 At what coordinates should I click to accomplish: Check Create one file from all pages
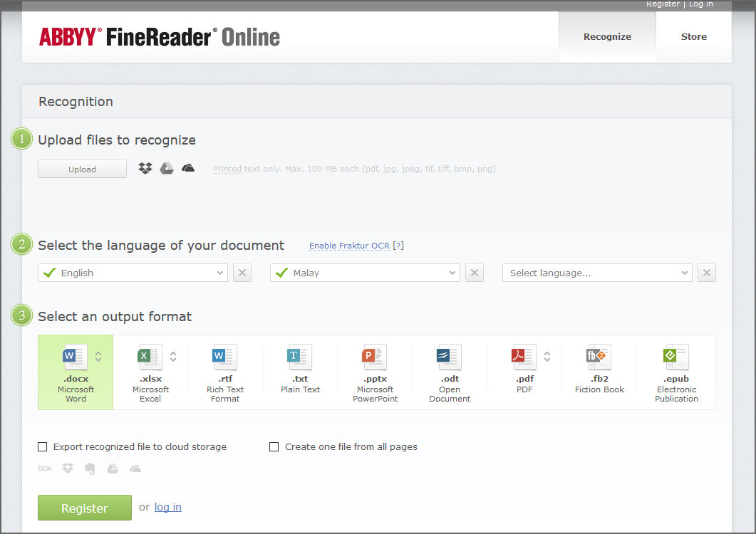[x=274, y=446]
